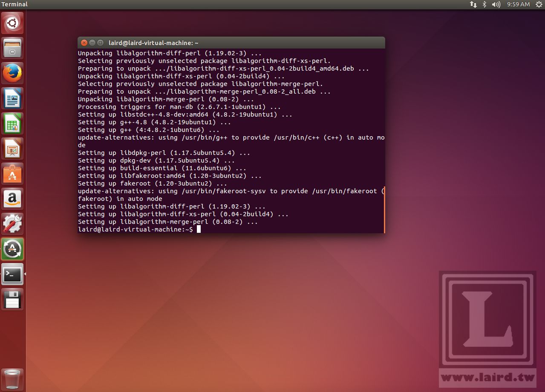This screenshot has height=392, width=545.
Task: Click the Ubuntu Dash button
Action: click(13, 23)
